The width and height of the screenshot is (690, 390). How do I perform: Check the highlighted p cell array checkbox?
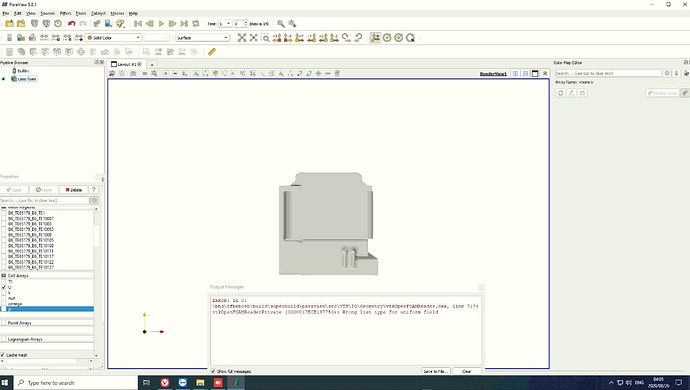4,309
